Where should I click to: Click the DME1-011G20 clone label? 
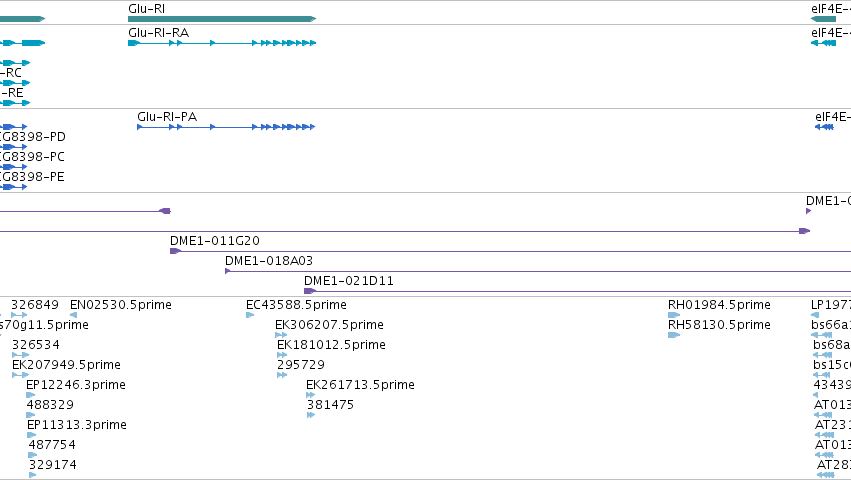coord(215,241)
